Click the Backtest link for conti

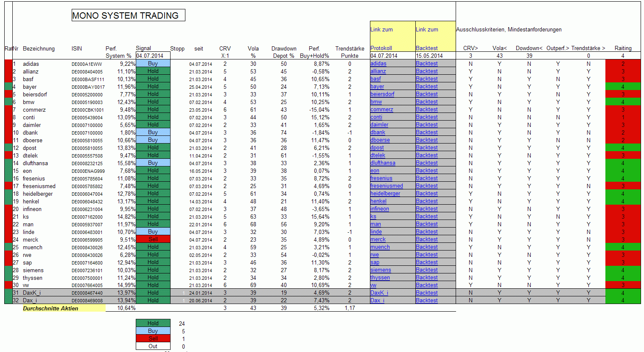[x=426, y=117]
